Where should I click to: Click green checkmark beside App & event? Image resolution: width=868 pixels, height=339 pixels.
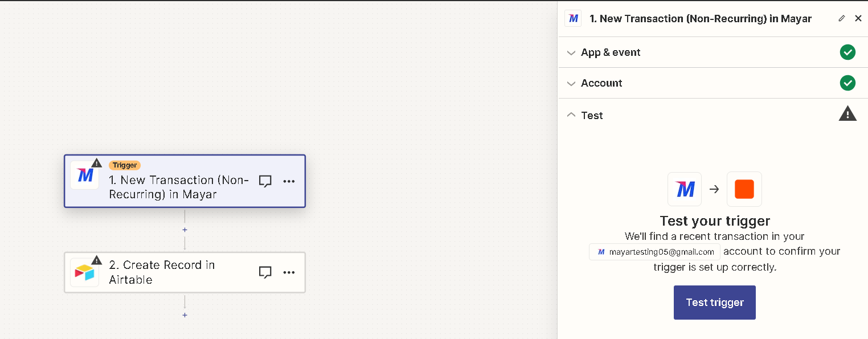(x=847, y=52)
